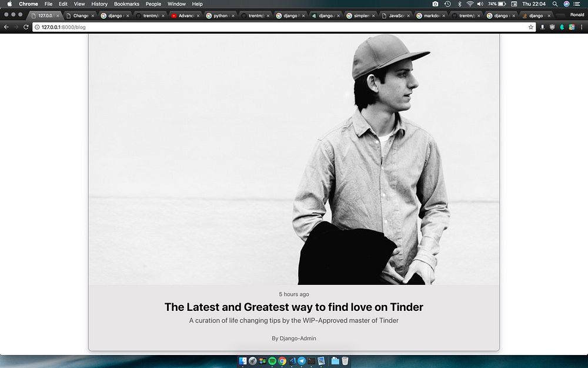
Task: Open the View menu
Action: pos(79,4)
